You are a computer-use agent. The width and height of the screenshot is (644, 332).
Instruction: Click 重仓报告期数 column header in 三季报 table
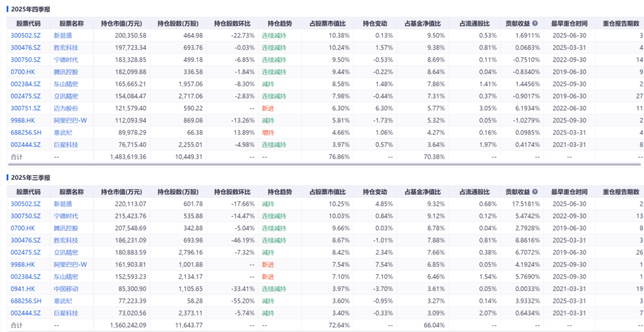(x=623, y=192)
